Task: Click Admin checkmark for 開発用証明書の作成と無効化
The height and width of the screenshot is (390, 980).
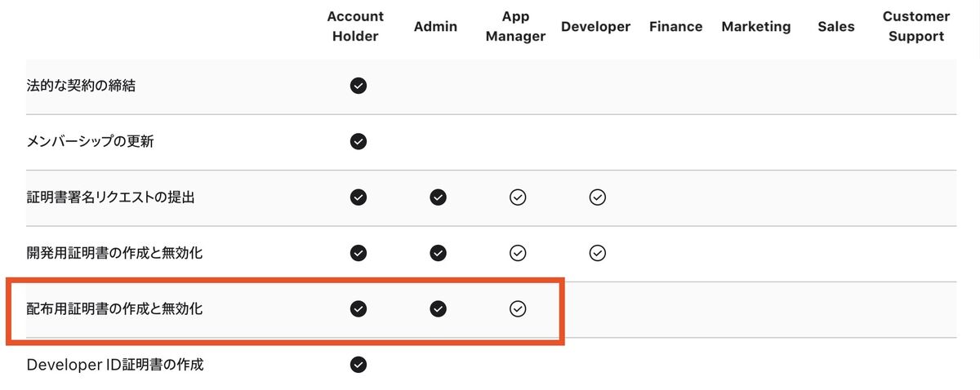Action: [438, 253]
